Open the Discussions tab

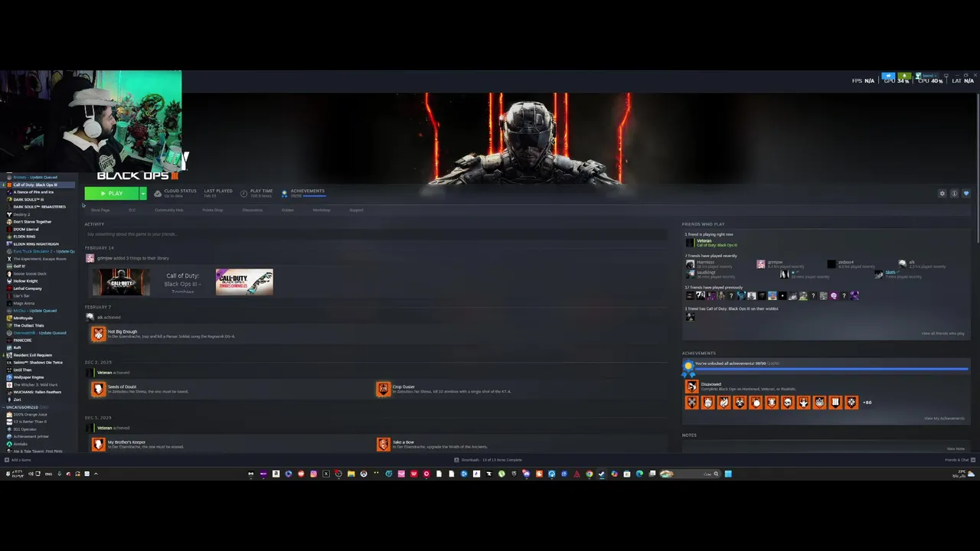pyautogui.click(x=252, y=210)
